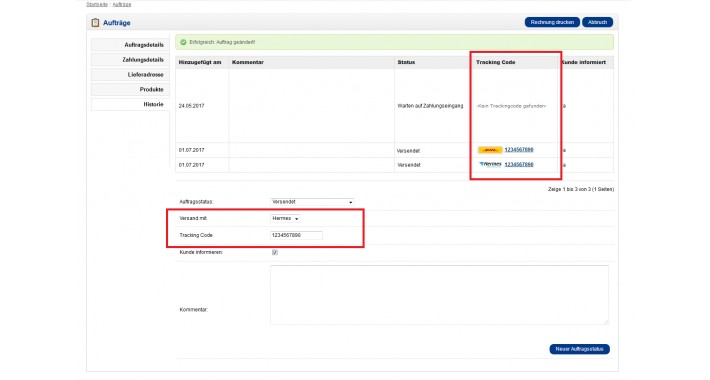Screen dimensions: 710x380
Task: Switch to the Lieferadresse tab
Action: pos(130,75)
